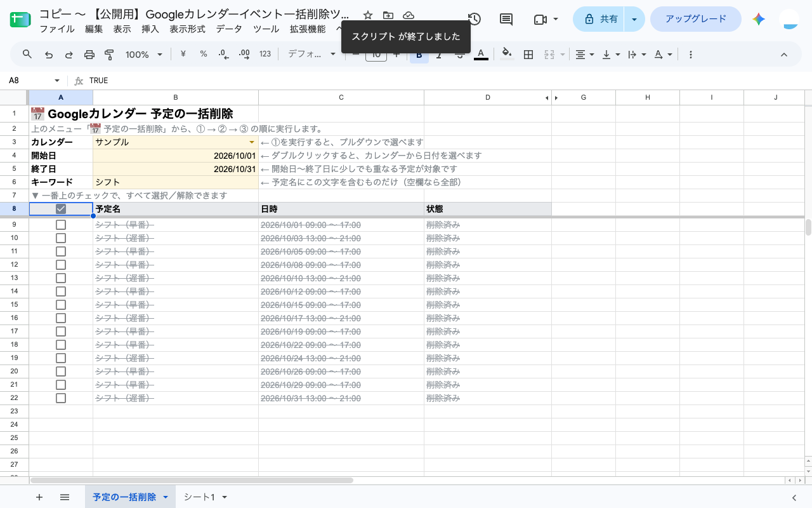Open more toolbar options
Viewport: 812px width, 508px height.
coord(691,55)
